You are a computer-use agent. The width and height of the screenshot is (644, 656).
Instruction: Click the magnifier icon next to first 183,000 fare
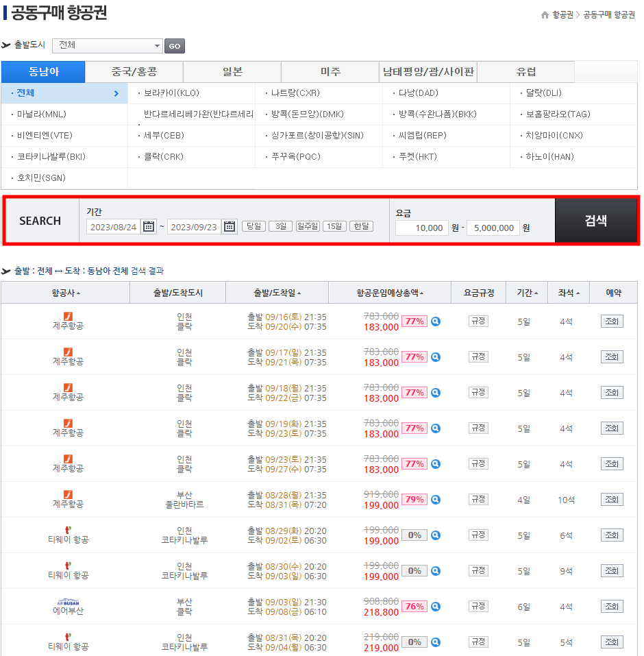click(x=435, y=321)
